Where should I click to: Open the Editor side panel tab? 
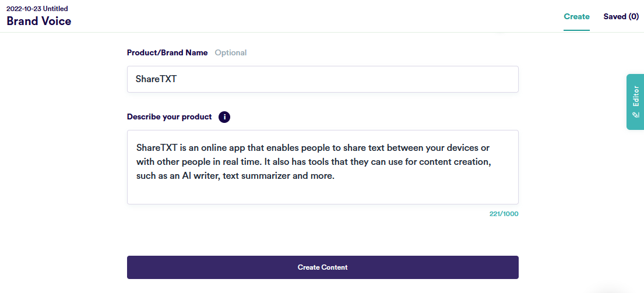635,102
